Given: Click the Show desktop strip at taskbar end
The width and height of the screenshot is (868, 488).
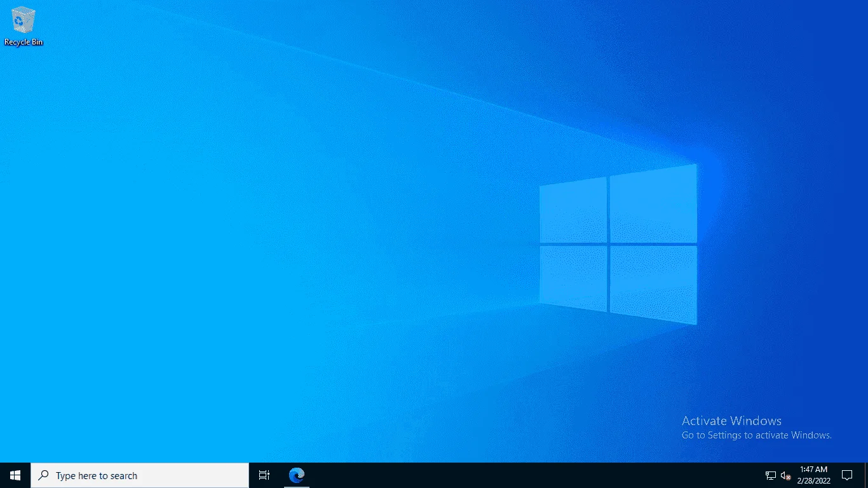Looking at the screenshot, I should pyautogui.click(x=866, y=475).
